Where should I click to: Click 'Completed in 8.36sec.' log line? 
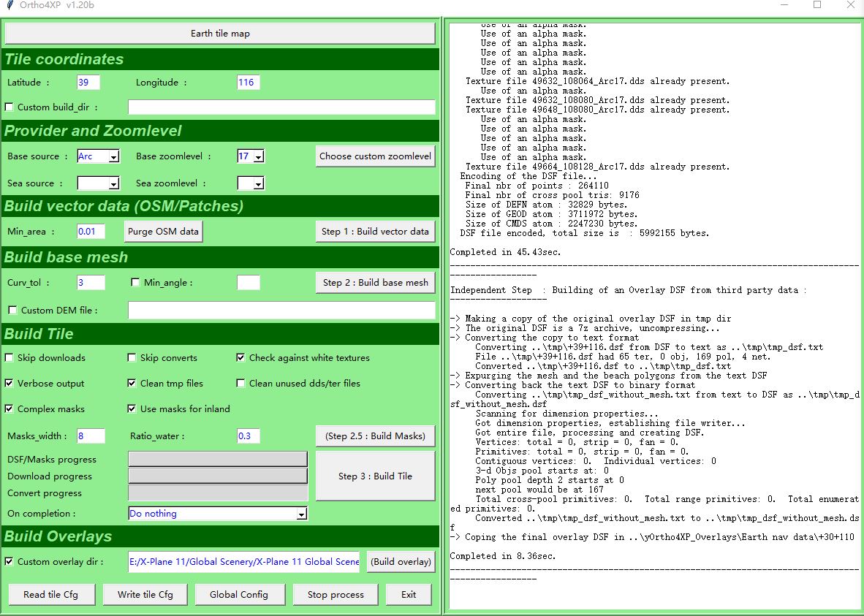click(502, 556)
